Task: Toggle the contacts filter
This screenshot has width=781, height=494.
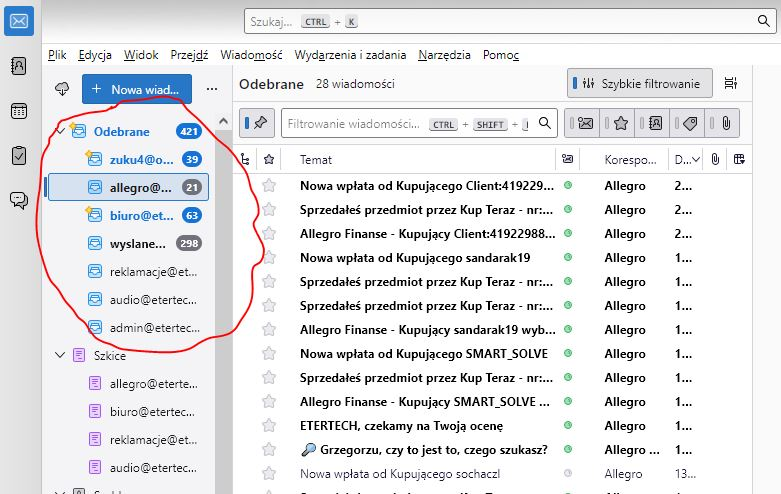Action: pos(652,123)
